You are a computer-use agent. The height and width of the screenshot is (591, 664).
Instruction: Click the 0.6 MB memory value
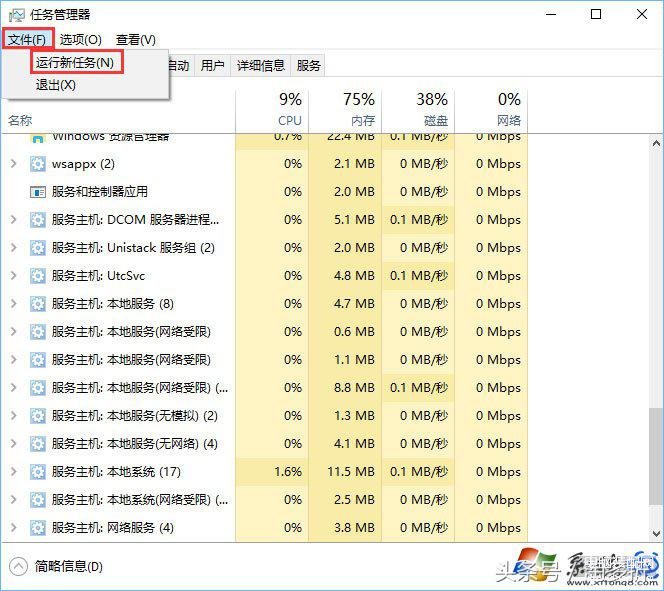[x=354, y=331]
